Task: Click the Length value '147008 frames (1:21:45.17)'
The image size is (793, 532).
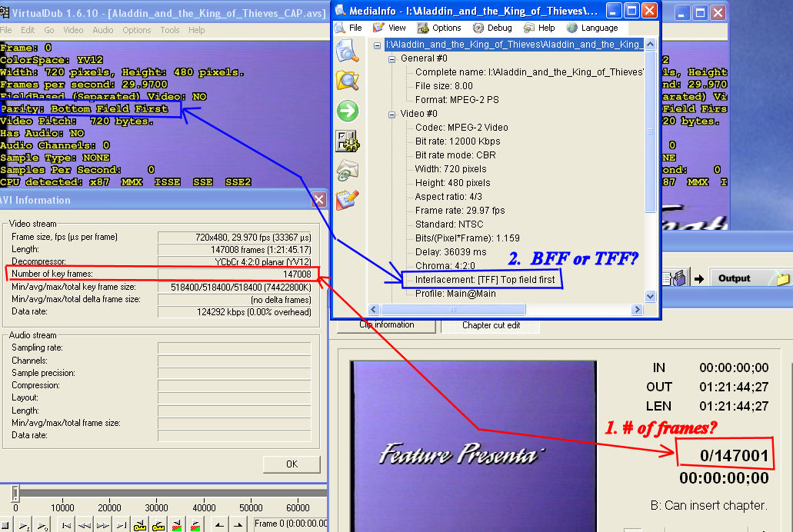Action: click(x=235, y=250)
